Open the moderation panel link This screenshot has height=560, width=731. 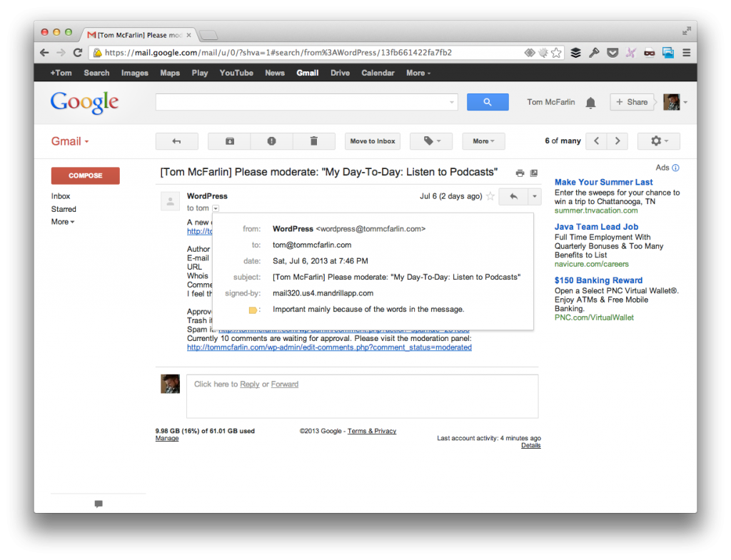pos(328,347)
